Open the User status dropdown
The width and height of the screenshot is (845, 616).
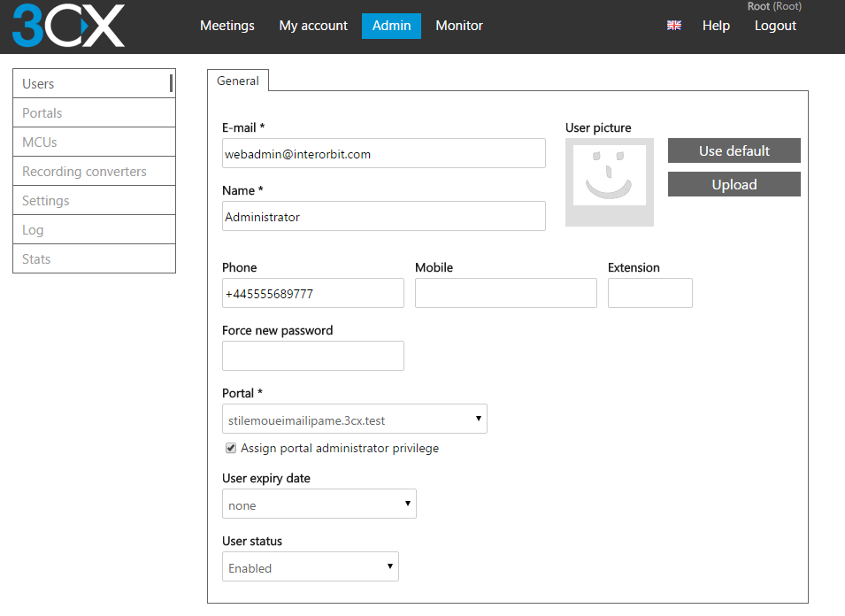click(x=311, y=566)
